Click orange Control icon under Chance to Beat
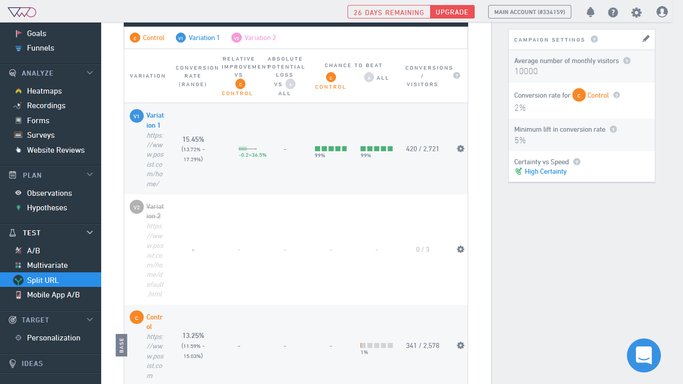Screen dimensions: 683x384 coord(331,77)
